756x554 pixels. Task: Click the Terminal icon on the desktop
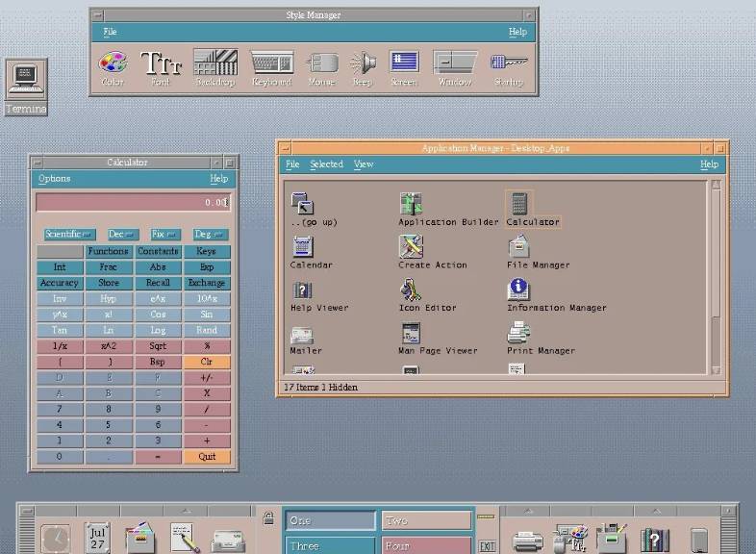tap(26, 80)
